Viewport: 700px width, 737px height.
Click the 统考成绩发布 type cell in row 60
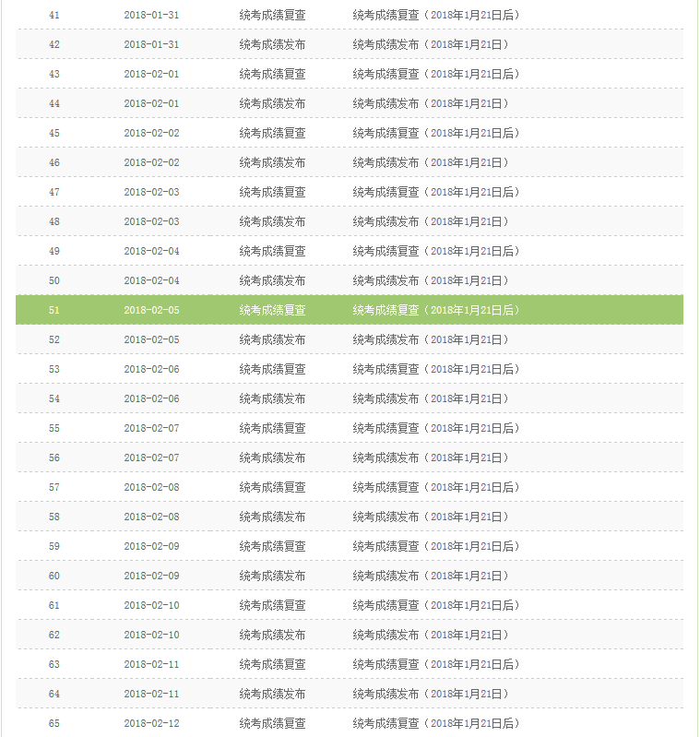click(x=272, y=576)
